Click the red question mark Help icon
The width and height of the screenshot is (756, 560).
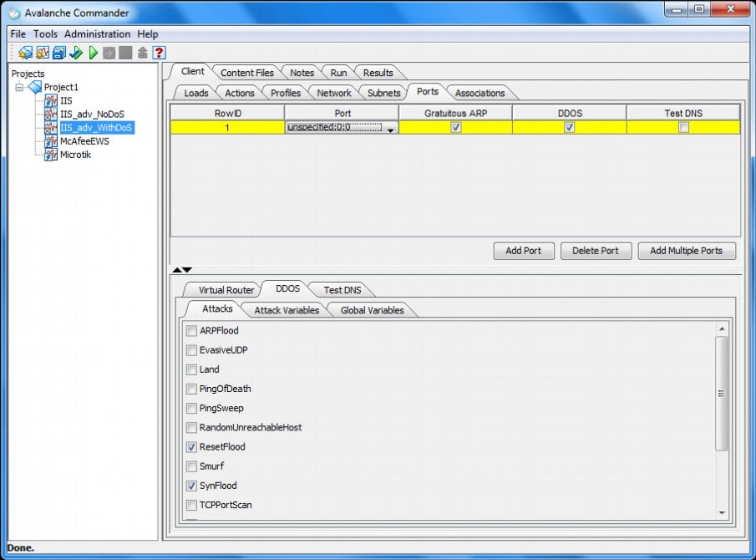(159, 53)
